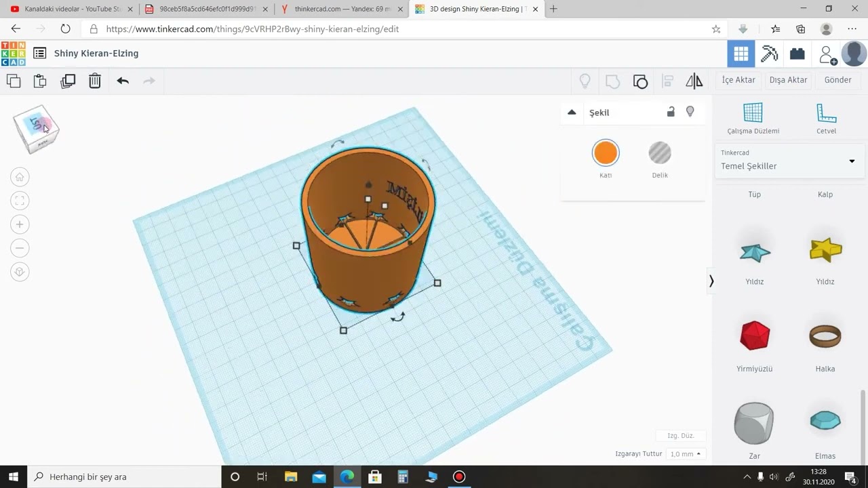Switch to the Kanaldaki videolar YouTube tab

pos(71,9)
